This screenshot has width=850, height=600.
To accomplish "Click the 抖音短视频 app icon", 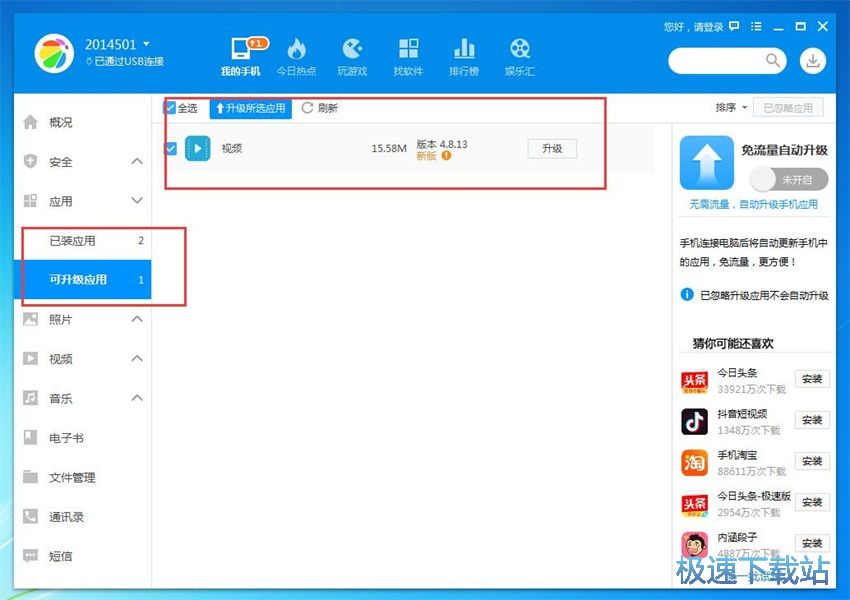I will (694, 422).
